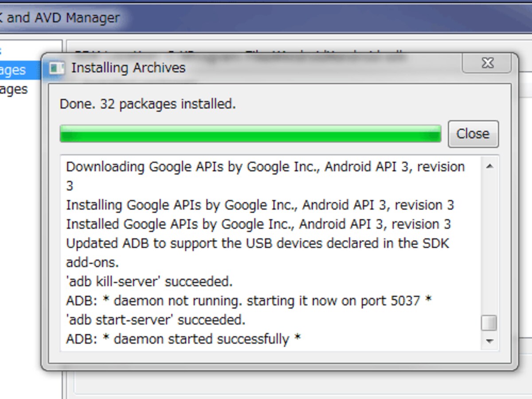Click the 'Downloading Google APIs' log line
This screenshot has height=399, width=532.
pos(266,176)
